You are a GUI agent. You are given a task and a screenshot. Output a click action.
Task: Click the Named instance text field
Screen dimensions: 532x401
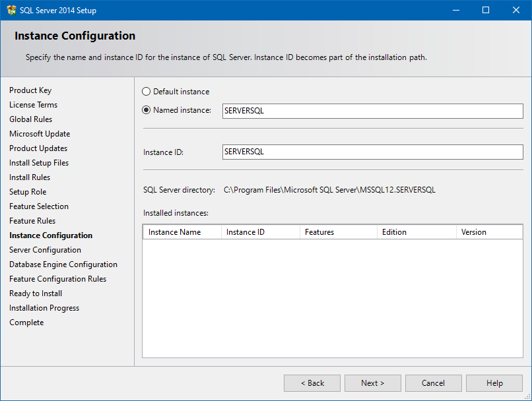(372, 111)
